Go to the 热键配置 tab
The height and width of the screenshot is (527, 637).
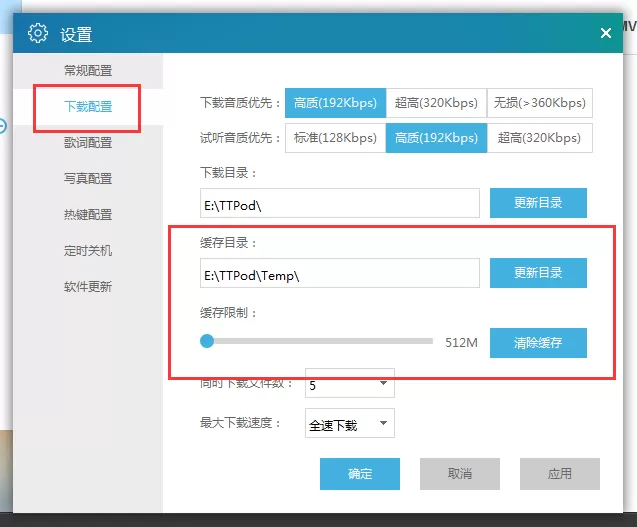tap(88, 215)
